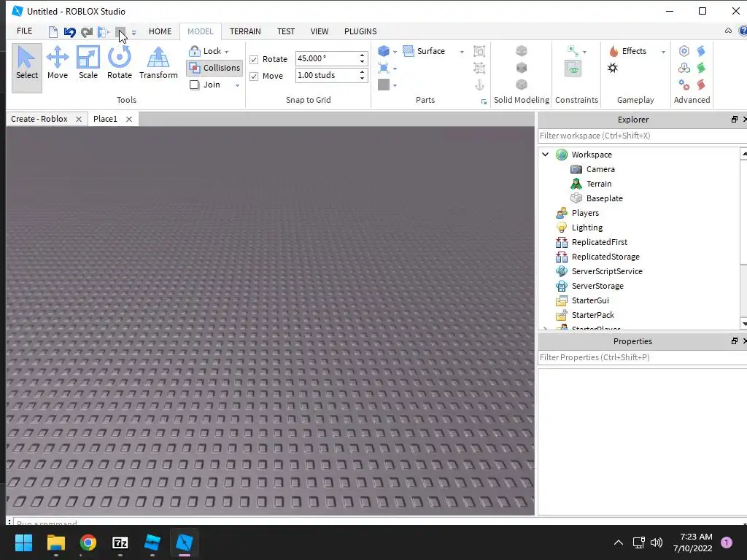
Task: Click the blue hexagon Advanced objects icon
Action: click(x=684, y=51)
